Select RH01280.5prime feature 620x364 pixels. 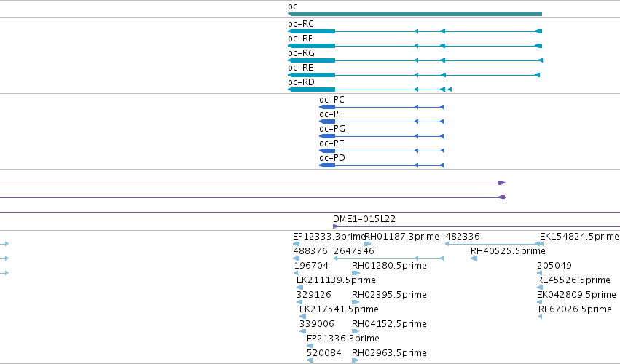tap(390, 266)
